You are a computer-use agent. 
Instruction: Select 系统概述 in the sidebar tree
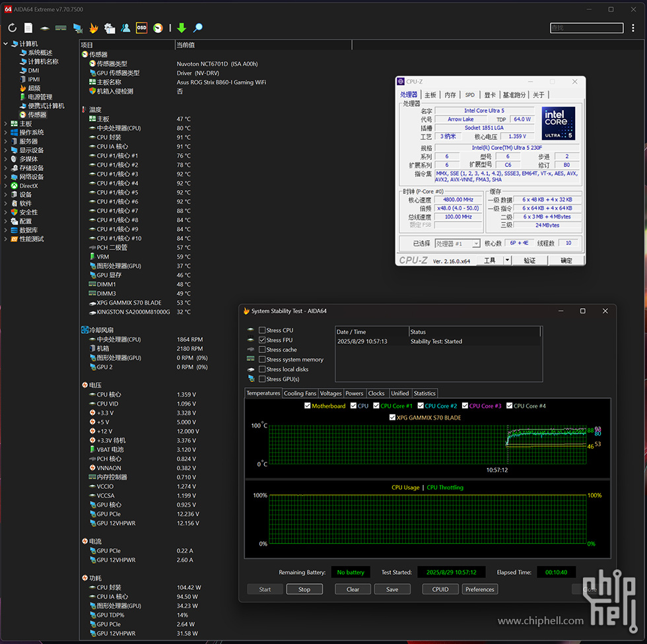click(40, 53)
